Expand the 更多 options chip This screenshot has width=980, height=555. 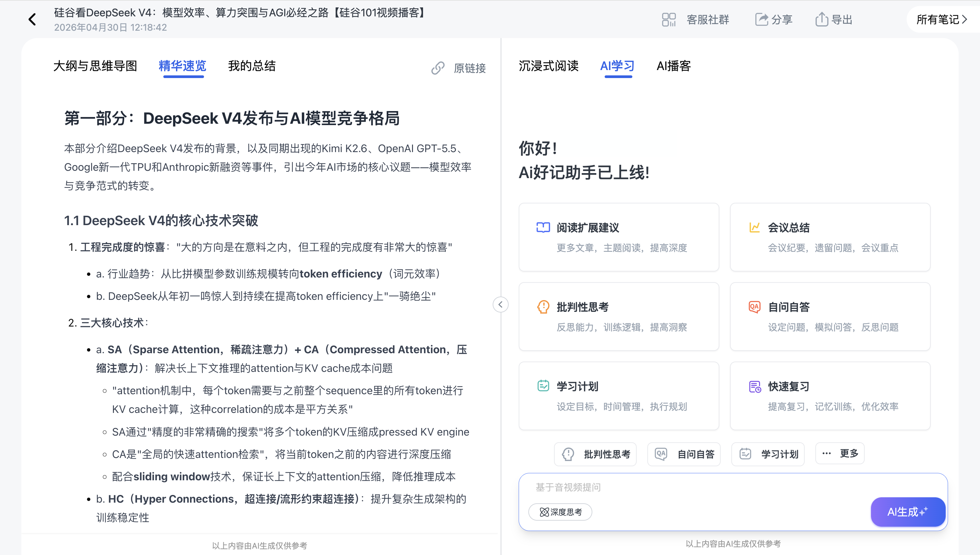(840, 454)
